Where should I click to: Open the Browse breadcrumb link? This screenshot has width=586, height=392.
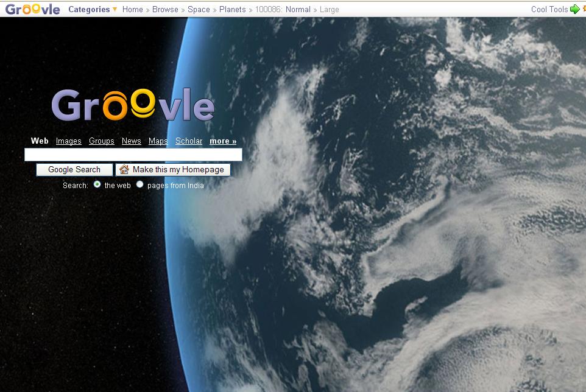point(165,9)
